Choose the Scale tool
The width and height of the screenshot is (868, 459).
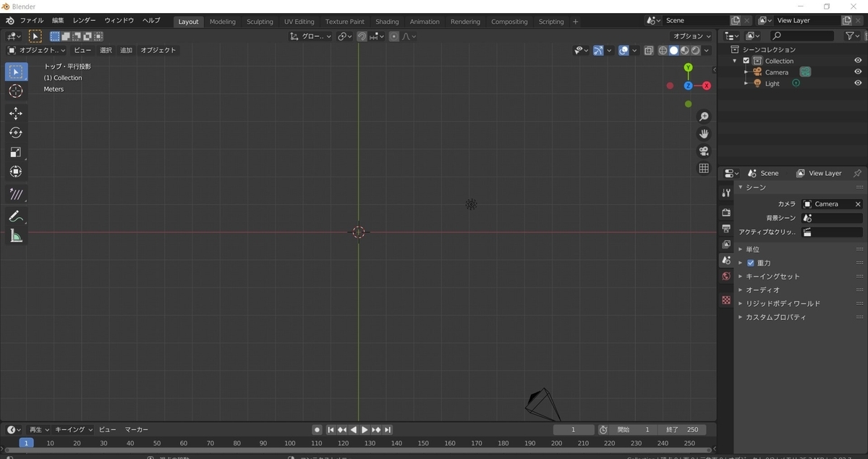coord(16,152)
